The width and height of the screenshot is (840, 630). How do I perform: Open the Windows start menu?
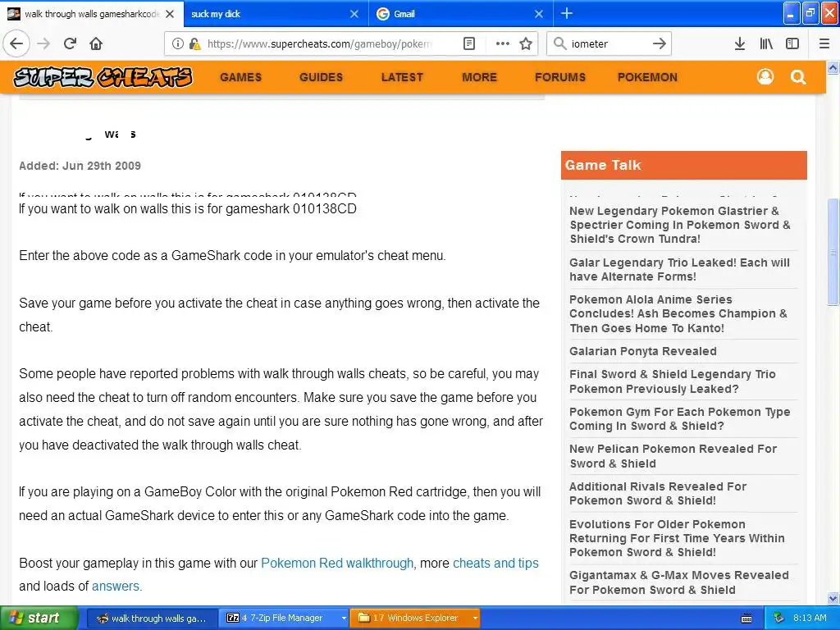[x=39, y=619]
